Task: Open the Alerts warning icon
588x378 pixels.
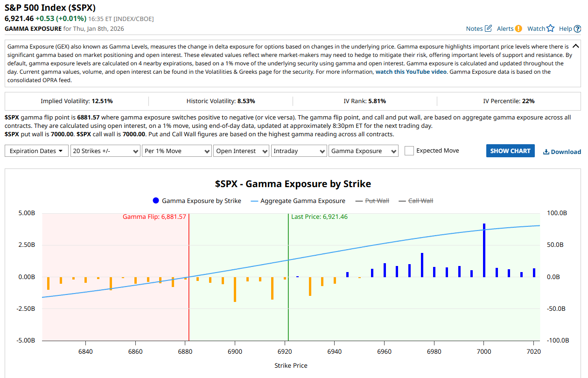Action: point(519,28)
